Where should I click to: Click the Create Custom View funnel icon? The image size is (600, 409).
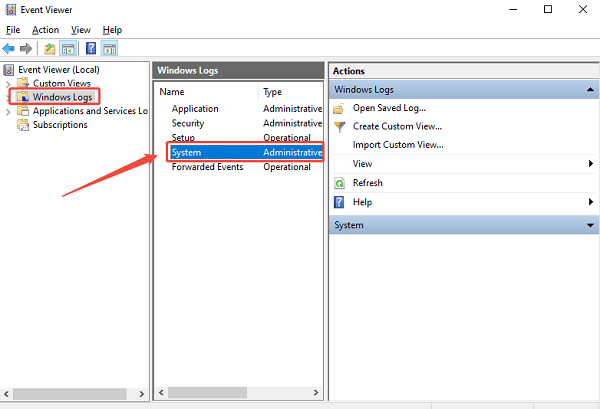(340, 127)
